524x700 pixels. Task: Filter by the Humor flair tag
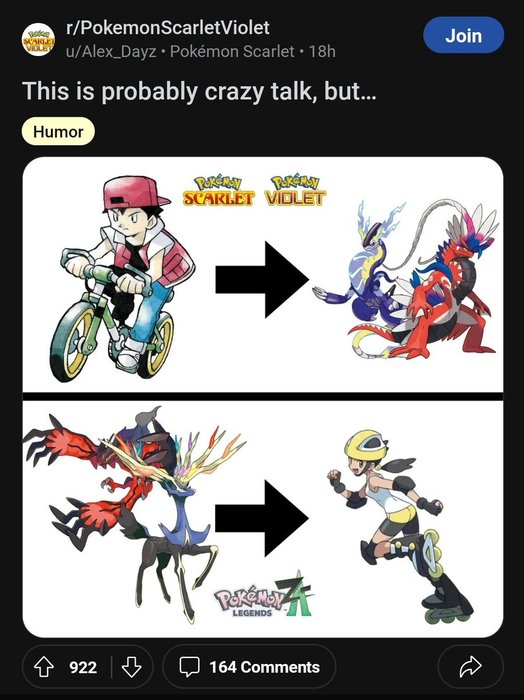(x=58, y=132)
